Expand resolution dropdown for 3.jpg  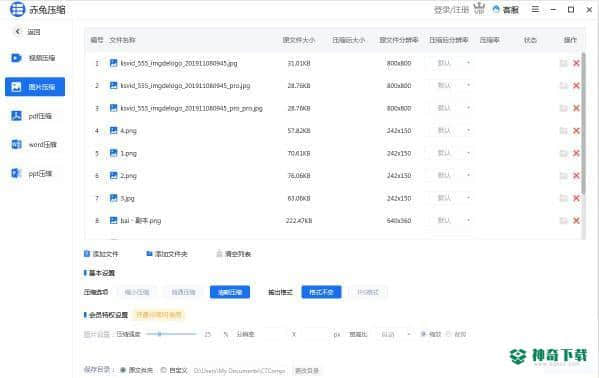tap(449, 198)
